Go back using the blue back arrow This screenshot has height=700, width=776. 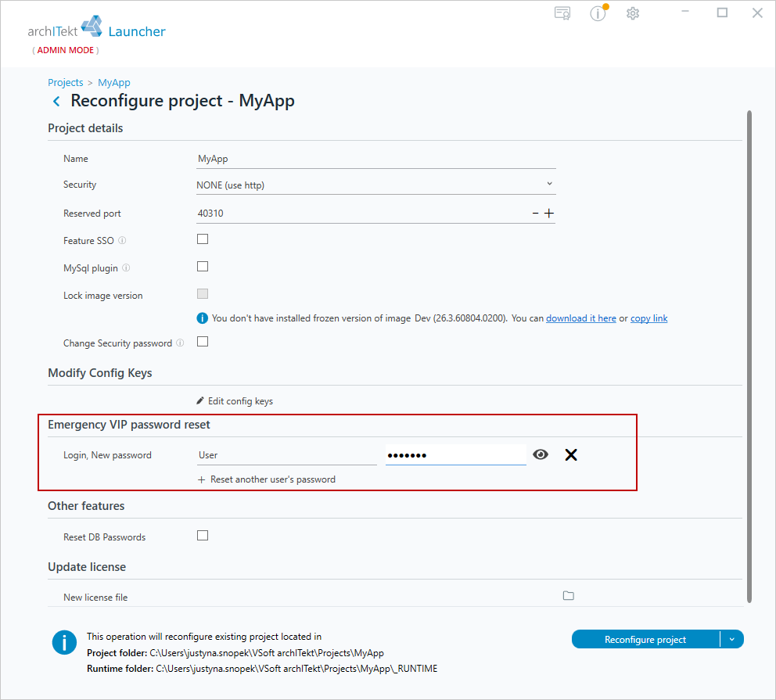[56, 102]
